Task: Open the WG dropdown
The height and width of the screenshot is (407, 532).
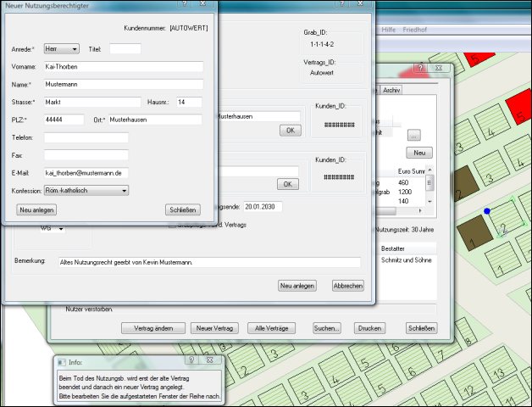Action: (52, 229)
